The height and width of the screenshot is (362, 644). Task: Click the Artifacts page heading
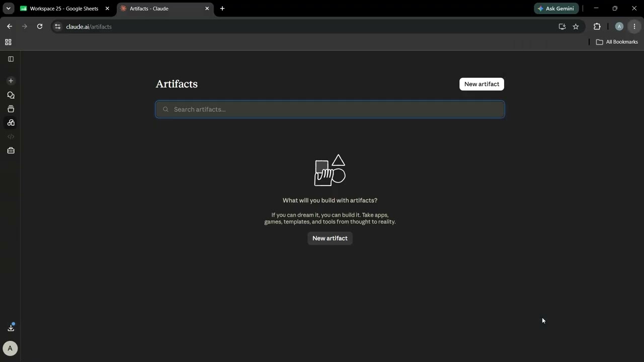tap(177, 84)
